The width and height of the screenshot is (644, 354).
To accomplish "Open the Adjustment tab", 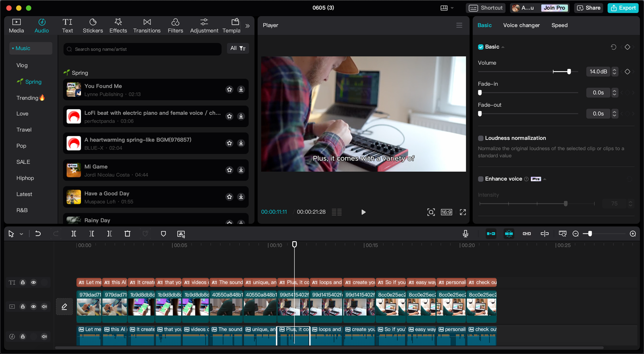I will tap(204, 26).
